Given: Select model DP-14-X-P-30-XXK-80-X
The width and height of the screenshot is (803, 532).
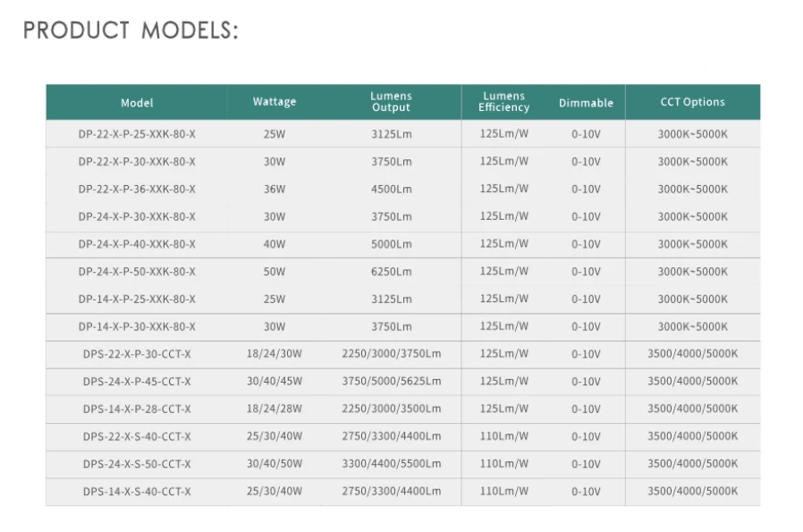Looking at the screenshot, I should point(137,327).
